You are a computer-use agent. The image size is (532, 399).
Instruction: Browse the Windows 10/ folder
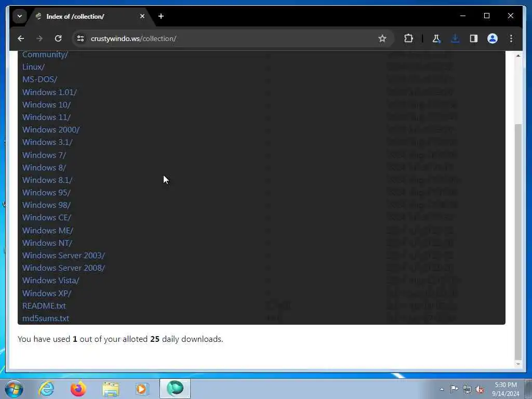pyautogui.click(x=46, y=104)
